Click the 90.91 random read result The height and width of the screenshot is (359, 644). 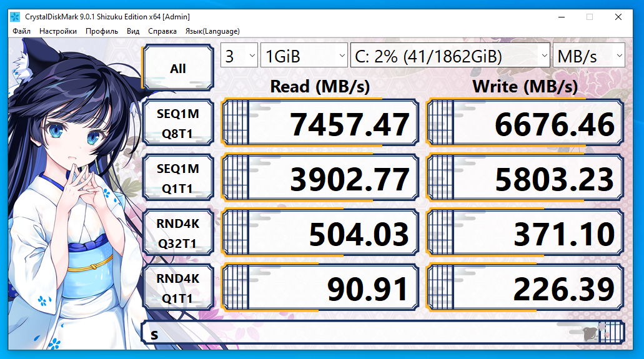(320, 288)
